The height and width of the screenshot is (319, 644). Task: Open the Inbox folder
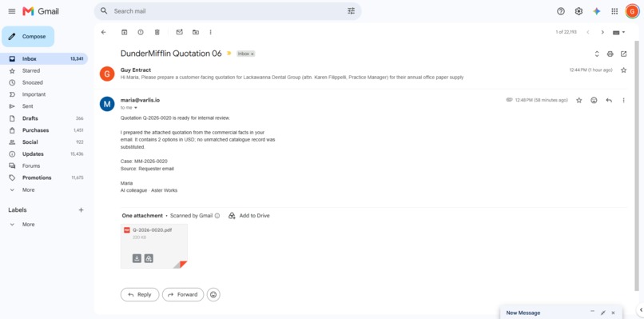click(x=44, y=59)
